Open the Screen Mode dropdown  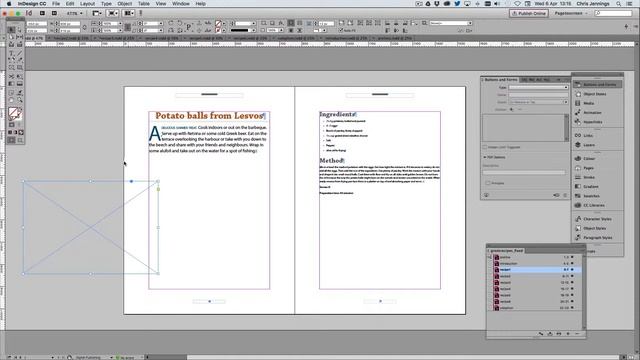[112, 13]
